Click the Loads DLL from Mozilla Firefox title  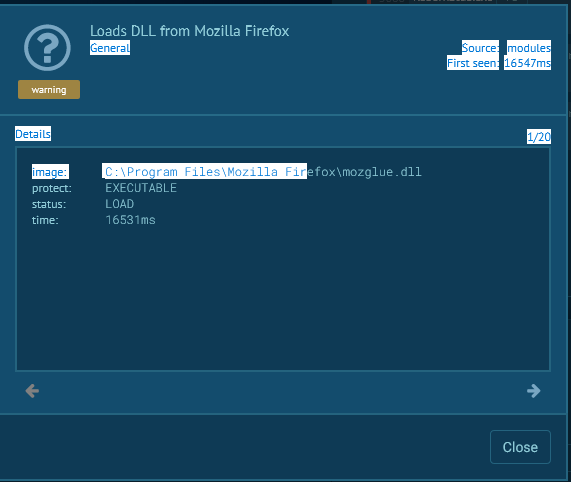point(189,31)
